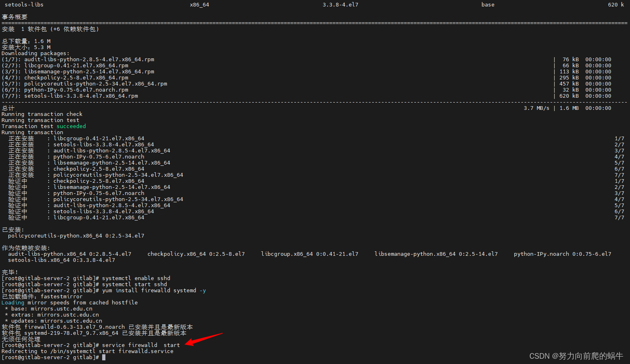Click the '457 kB' download size value

(570, 84)
